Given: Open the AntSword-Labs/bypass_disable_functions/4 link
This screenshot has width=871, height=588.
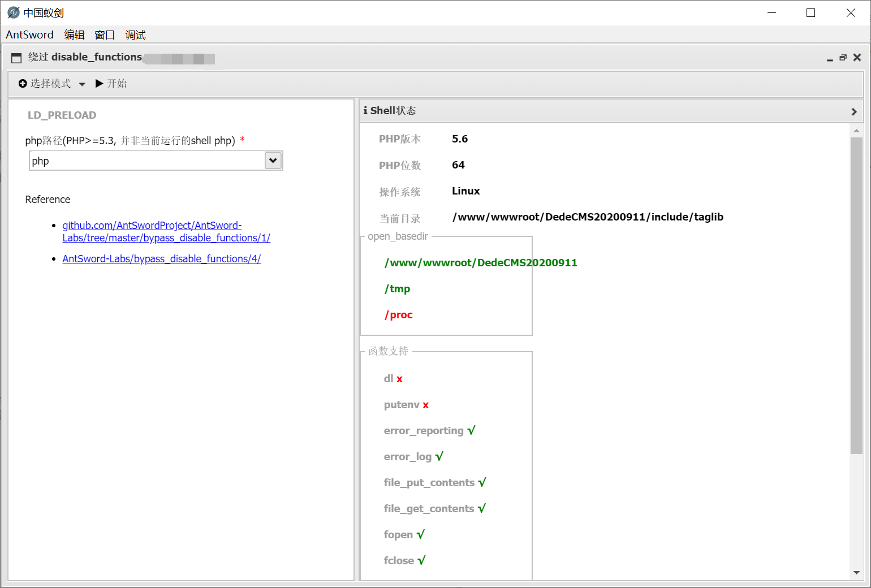Looking at the screenshot, I should coord(162,258).
